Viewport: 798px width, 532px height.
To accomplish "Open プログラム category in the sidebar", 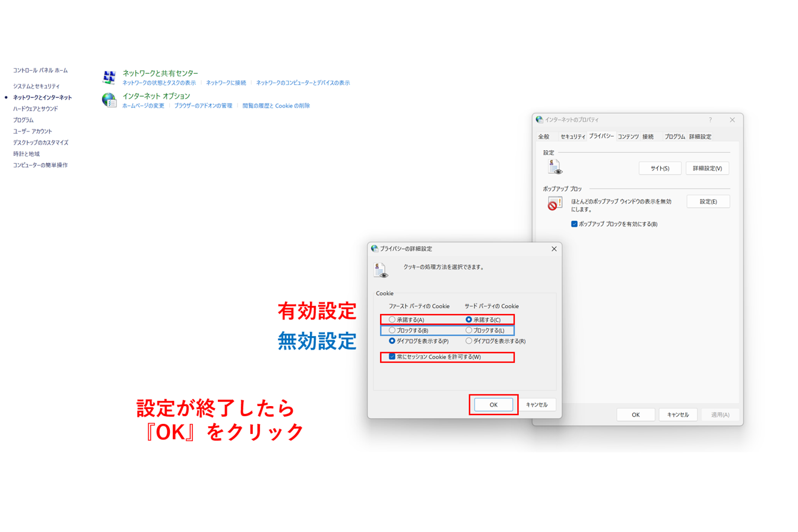I will 23,120.
